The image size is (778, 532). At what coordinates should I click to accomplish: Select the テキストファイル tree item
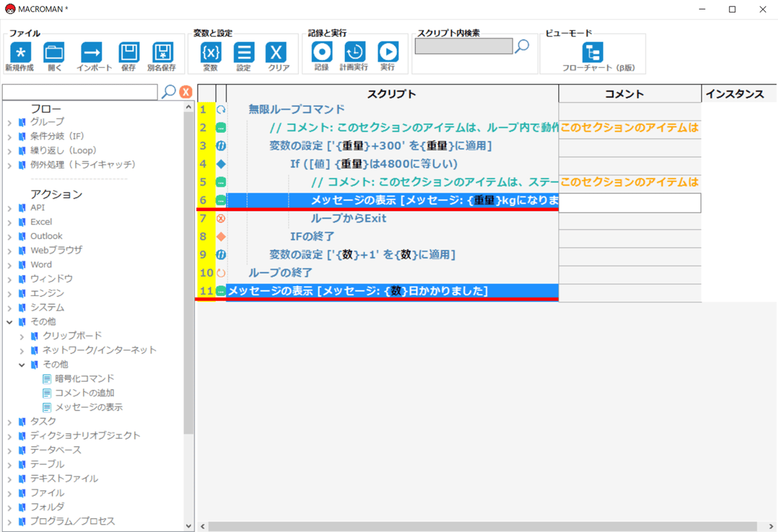pyautogui.click(x=64, y=478)
